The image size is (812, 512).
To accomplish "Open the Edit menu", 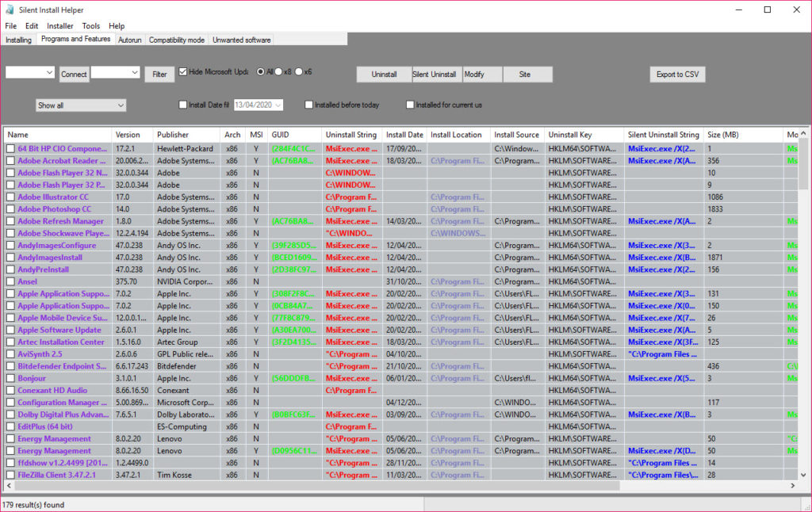I will tap(32, 26).
